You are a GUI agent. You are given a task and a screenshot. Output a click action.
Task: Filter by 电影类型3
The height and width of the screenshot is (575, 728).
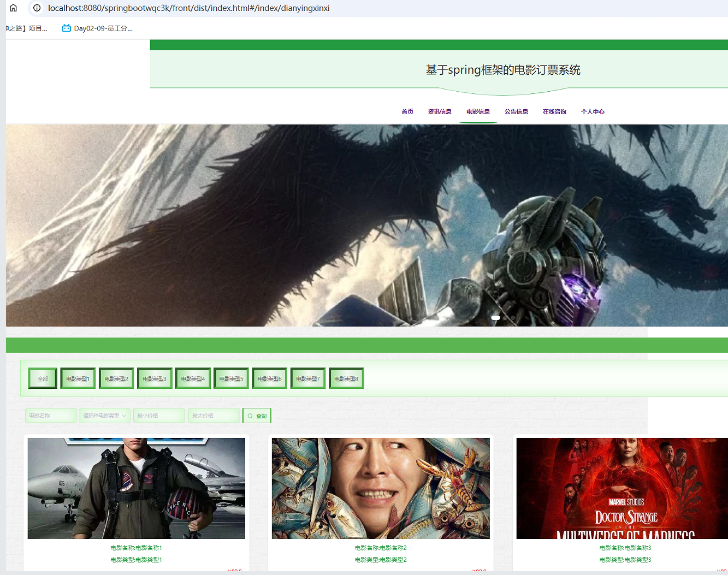155,378
